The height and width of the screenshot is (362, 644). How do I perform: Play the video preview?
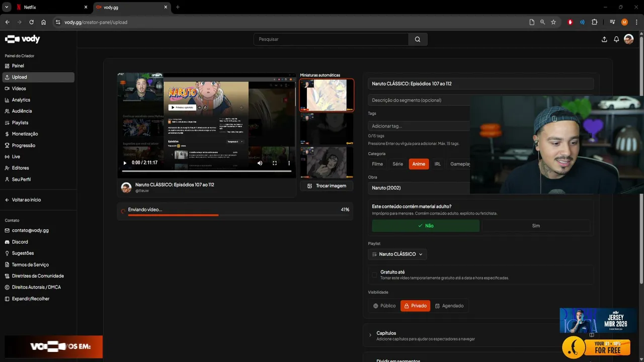point(125,163)
